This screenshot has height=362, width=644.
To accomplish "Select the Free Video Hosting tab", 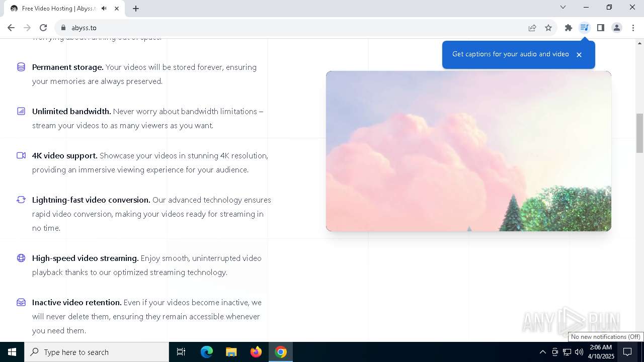I will coord(64,9).
